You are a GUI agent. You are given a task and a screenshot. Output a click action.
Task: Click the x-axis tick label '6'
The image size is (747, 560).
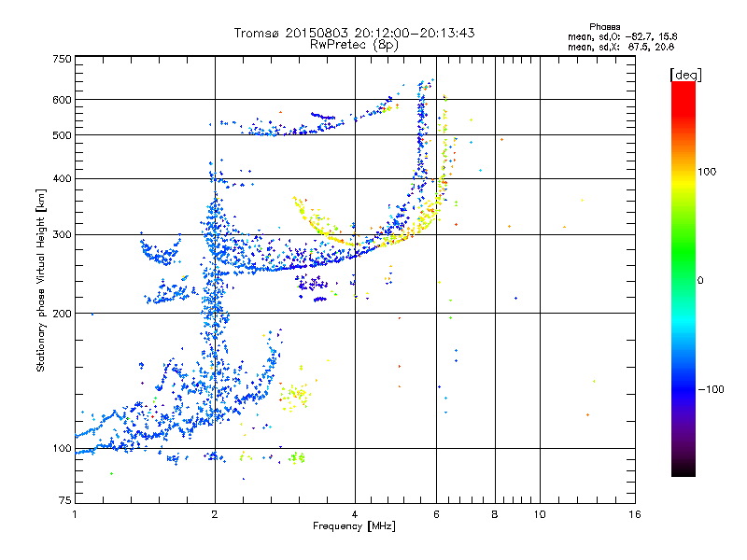pos(436,514)
